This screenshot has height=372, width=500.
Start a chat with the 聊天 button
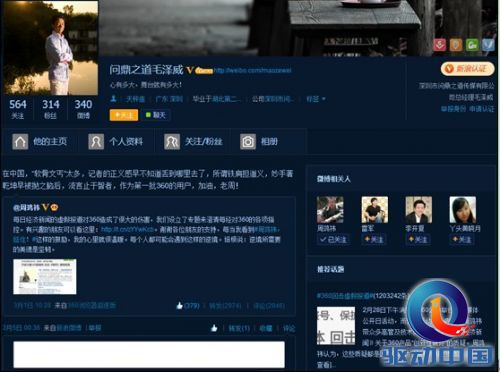tap(156, 115)
